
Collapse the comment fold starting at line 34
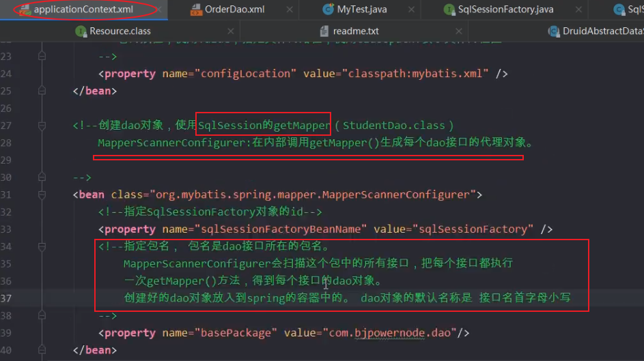[42, 246]
